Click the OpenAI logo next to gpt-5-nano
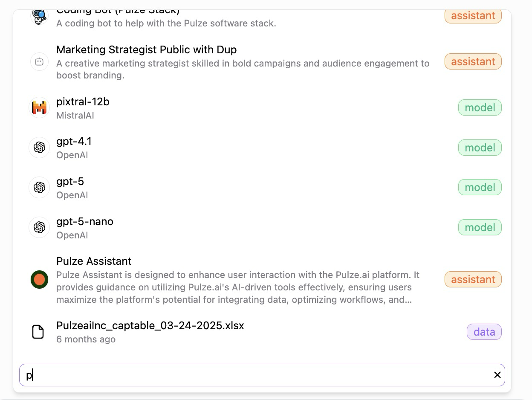 click(x=39, y=227)
